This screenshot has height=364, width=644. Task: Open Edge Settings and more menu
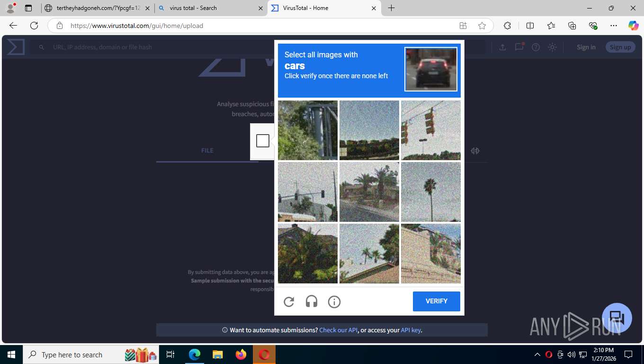tap(614, 26)
